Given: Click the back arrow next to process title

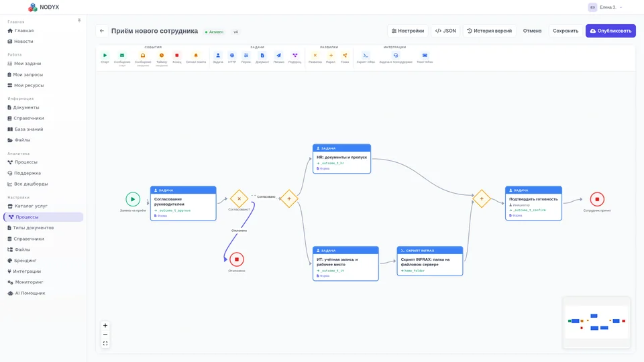Looking at the screenshot, I should [x=102, y=31].
